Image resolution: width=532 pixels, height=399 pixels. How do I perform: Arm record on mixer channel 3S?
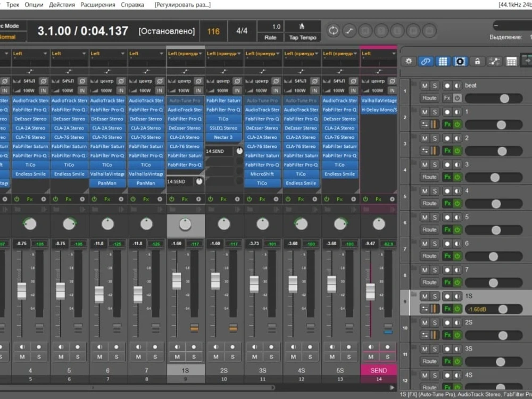[271, 347]
